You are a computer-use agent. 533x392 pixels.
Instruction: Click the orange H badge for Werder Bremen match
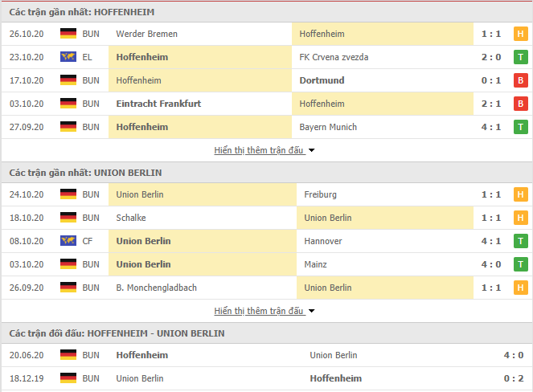click(x=520, y=34)
